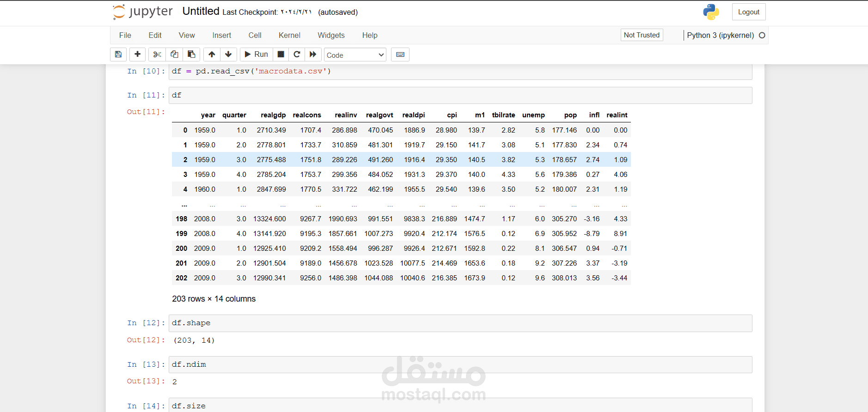The height and width of the screenshot is (412, 868).
Task: Click realgdp value 13324.600
Action: pyautogui.click(x=269, y=219)
